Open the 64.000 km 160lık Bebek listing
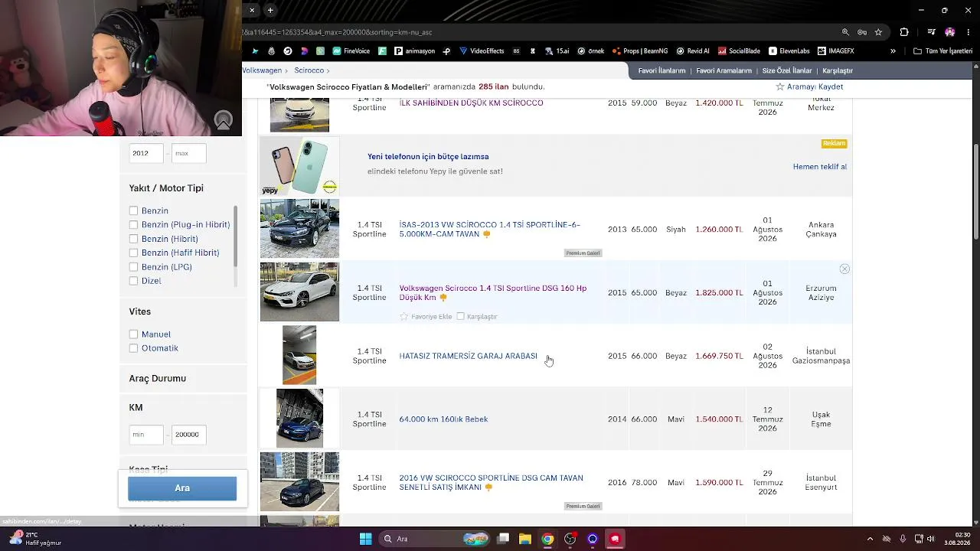Image resolution: width=980 pixels, height=551 pixels. [443, 419]
